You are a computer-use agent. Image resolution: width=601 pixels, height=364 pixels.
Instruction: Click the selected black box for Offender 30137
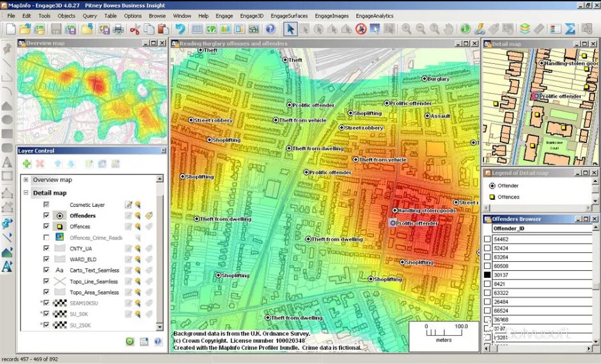(x=487, y=275)
